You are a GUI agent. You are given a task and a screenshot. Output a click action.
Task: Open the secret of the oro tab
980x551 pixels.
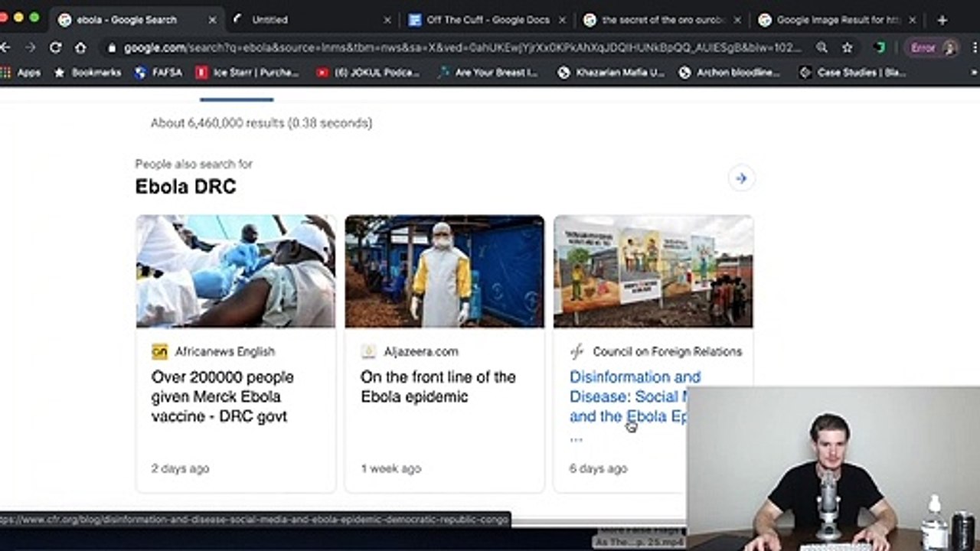(661, 20)
